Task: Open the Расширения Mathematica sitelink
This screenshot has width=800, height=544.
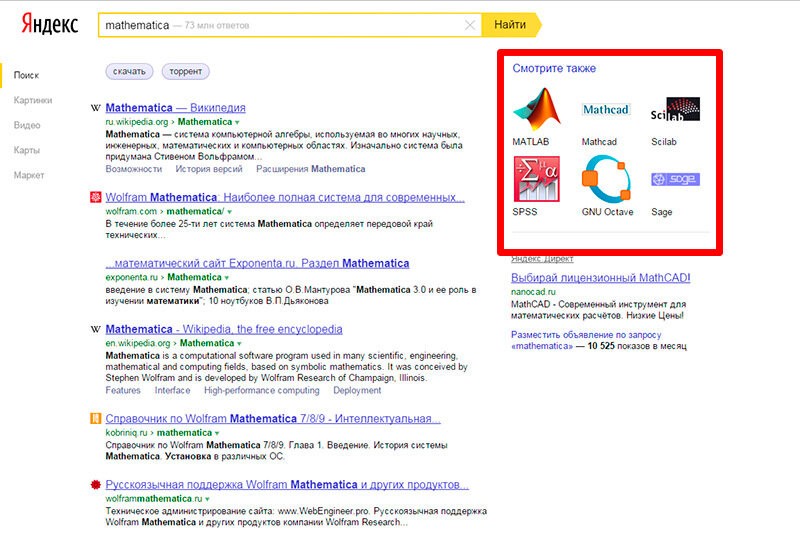Action: tap(311, 169)
